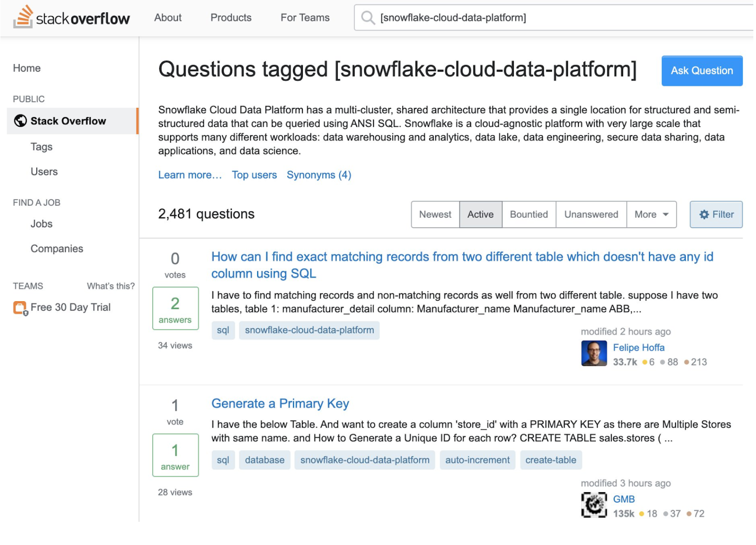Click the Teams briefcase icon
This screenshot has width=756, height=545.
click(x=20, y=308)
